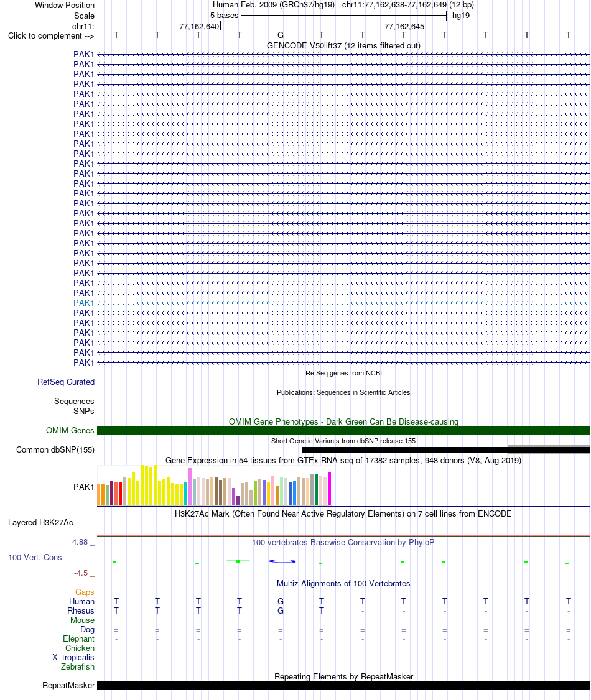Click the black RepeatMasker element bar
Screen dimensions: 591x700
343,685
